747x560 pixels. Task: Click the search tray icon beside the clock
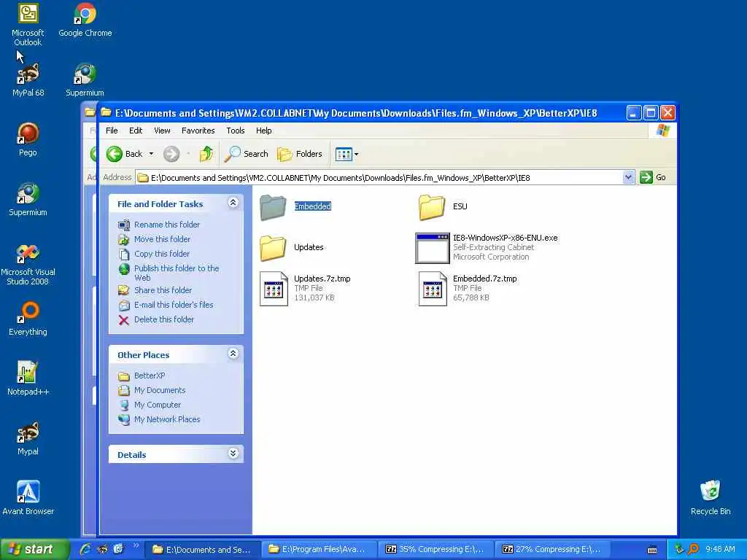click(x=693, y=549)
